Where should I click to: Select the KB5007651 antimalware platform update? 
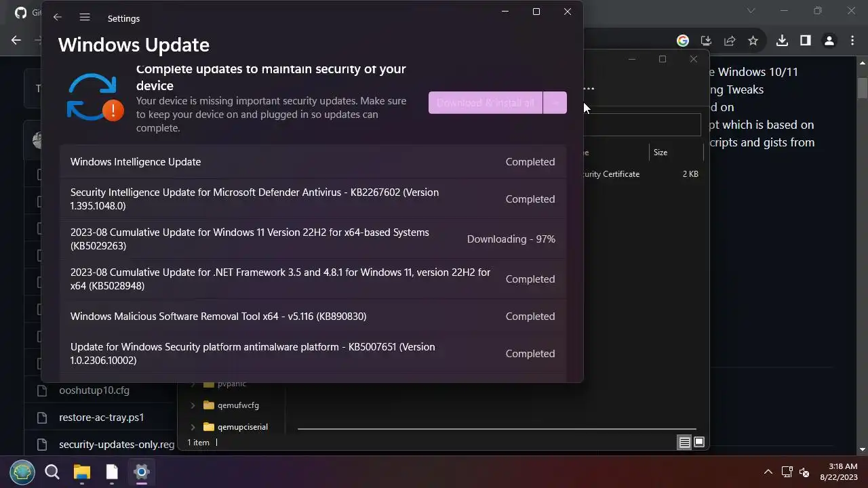(313, 354)
